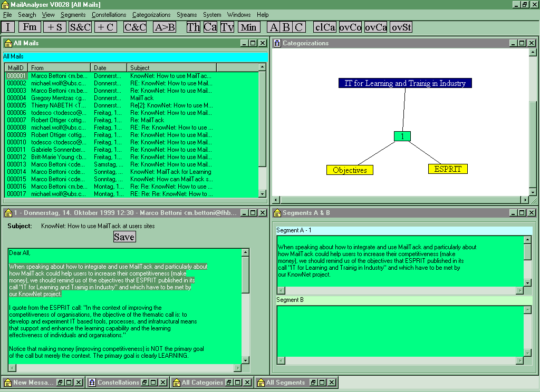The height and width of the screenshot is (392, 540).
Task: Click the '+ C' toolbar button
Action: point(105,27)
